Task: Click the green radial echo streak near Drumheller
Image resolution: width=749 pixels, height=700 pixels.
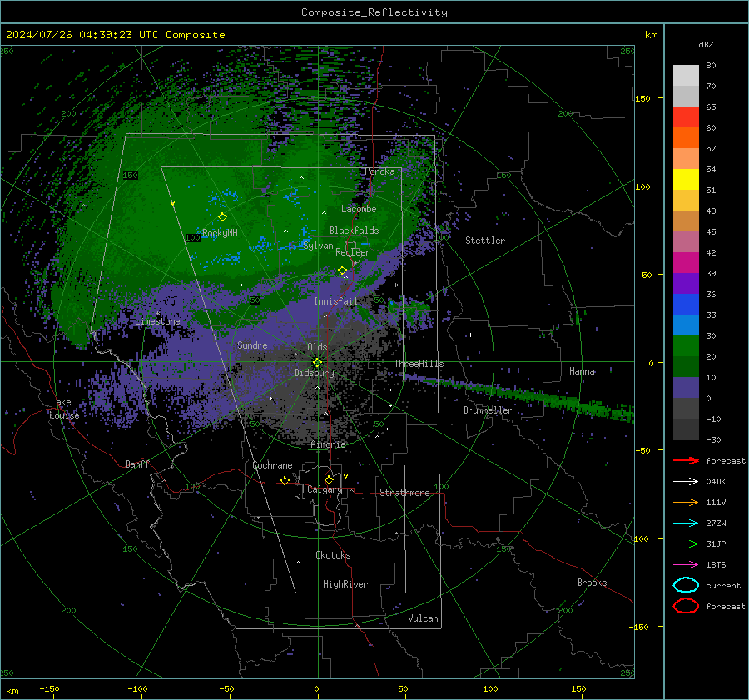Action: coord(521,395)
